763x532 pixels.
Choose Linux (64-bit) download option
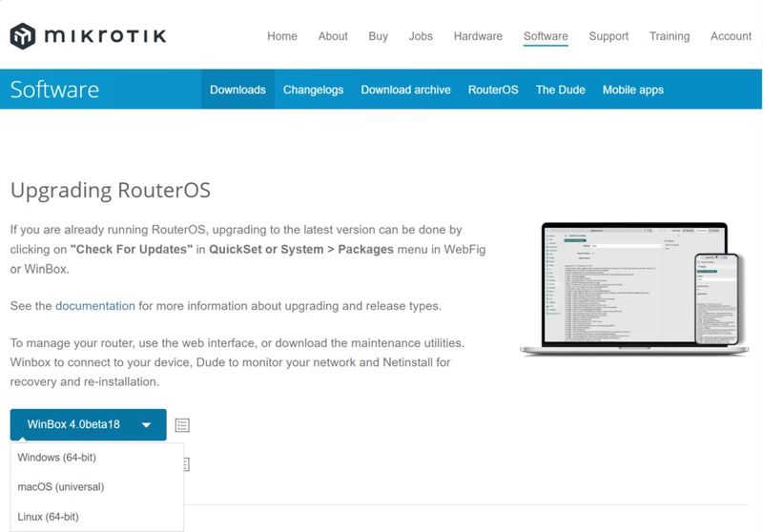(x=97, y=517)
